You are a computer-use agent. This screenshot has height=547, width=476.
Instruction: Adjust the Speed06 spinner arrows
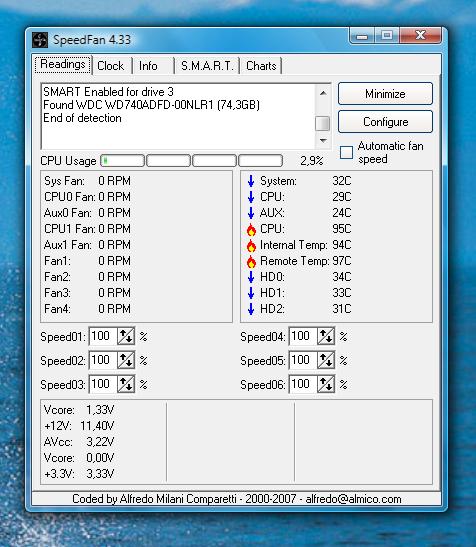(x=326, y=384)
